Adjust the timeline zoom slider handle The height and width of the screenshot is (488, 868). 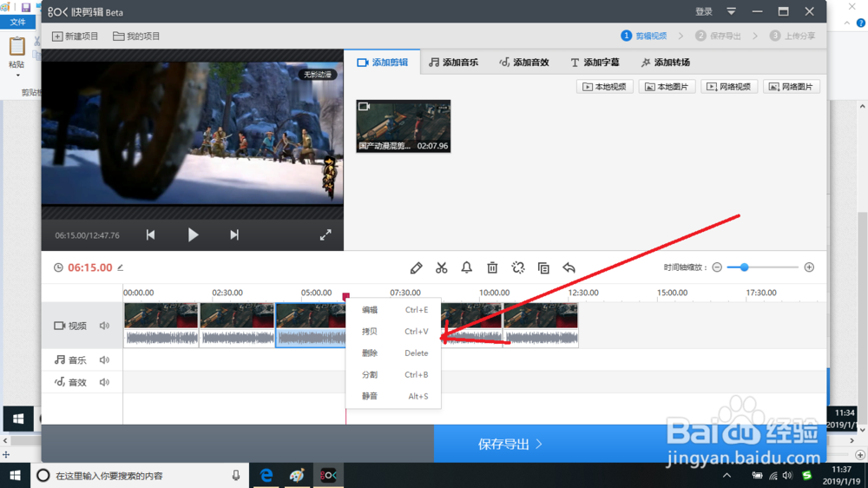coord(744,267)
